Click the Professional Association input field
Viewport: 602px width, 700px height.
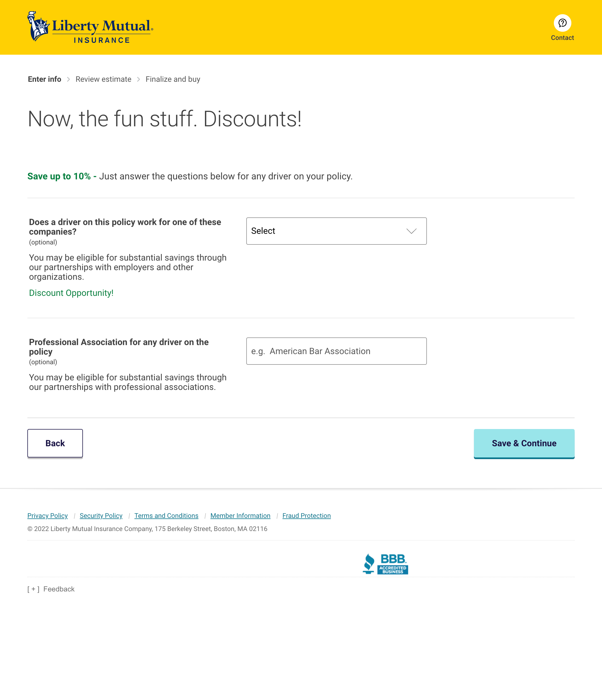[336, 351]
